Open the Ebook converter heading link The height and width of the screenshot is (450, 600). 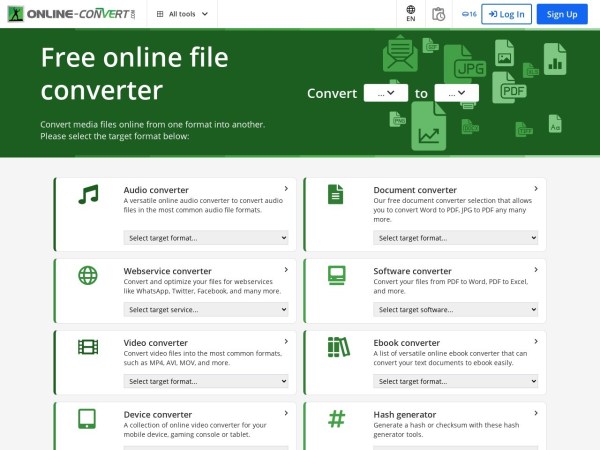click(406, 343)
